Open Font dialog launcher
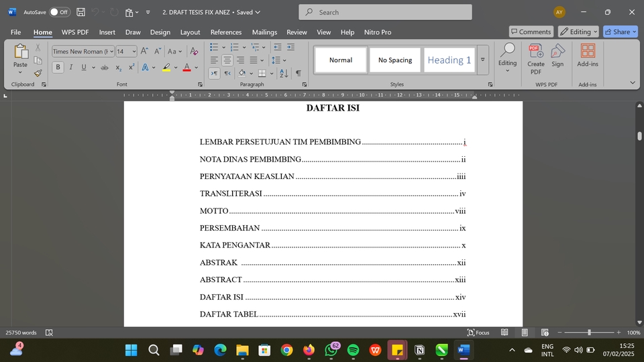 (200, 84)
